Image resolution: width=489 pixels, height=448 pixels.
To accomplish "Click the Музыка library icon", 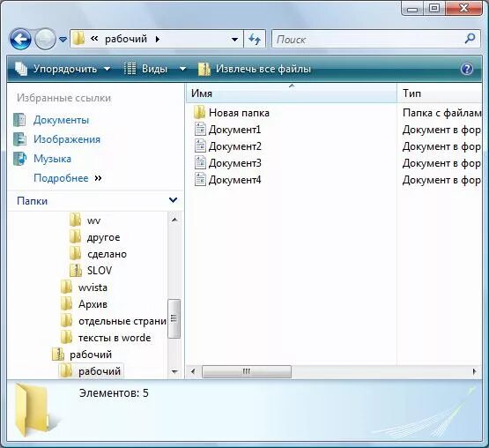I will pos(19,159).
